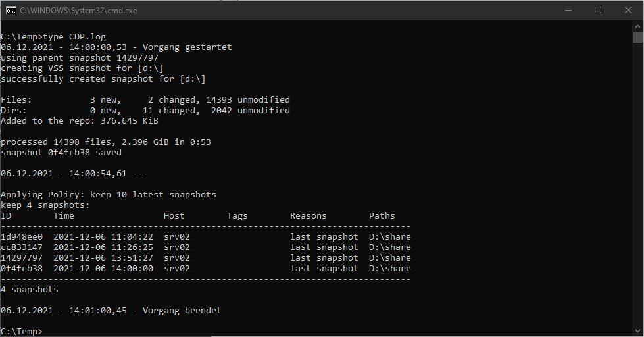
Task: Click the 'Paths' column header
Action: tap(382, 216)
